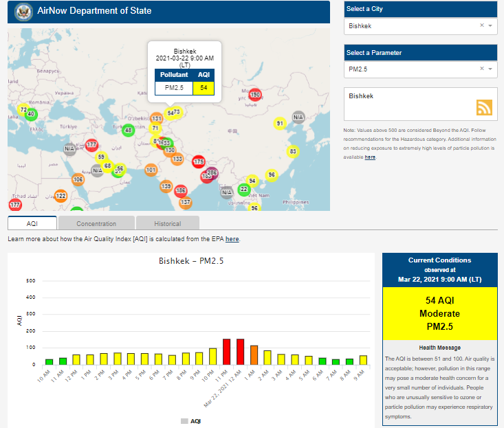Screen dimensions: 504x428
Task: Expand the Select a Parameter dropdown arrow
Action: [491, 69]
